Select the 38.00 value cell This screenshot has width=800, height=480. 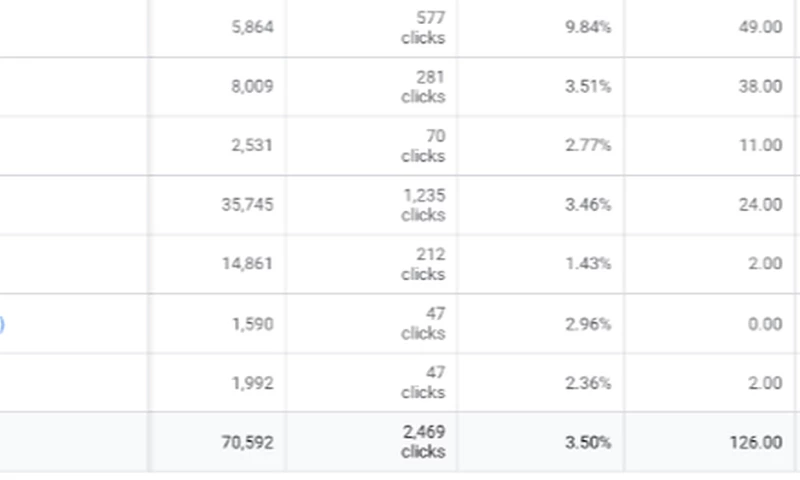tap(760, 87)
